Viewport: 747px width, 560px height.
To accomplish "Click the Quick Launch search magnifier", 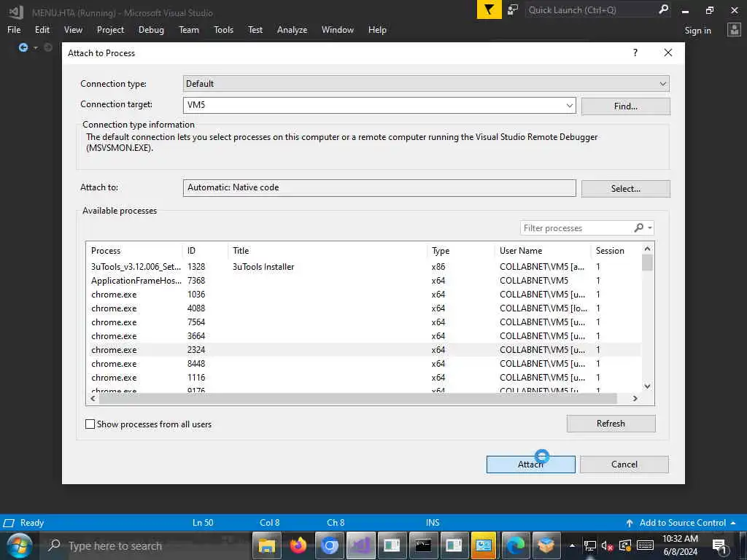I will [663, 9].
